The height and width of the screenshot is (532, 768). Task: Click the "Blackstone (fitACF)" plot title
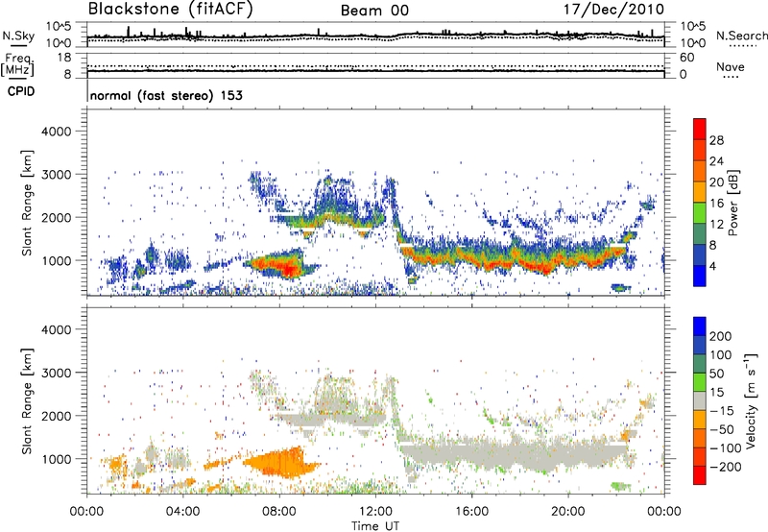tap(171, 9)
